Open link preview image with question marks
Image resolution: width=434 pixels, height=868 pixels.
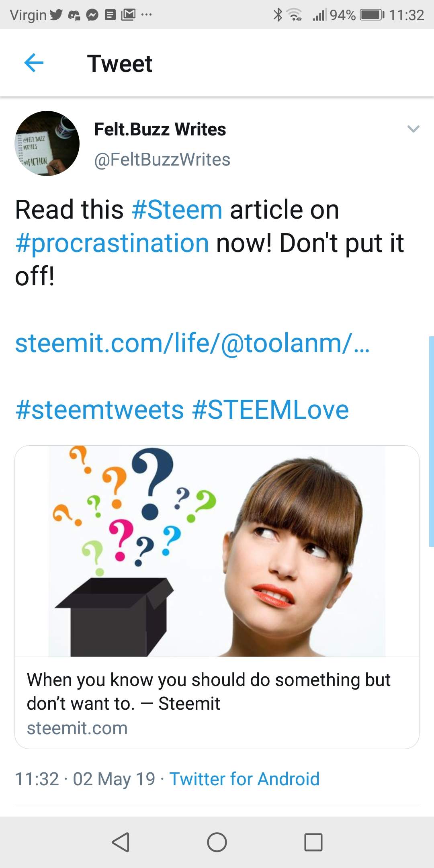coord(217,551)
